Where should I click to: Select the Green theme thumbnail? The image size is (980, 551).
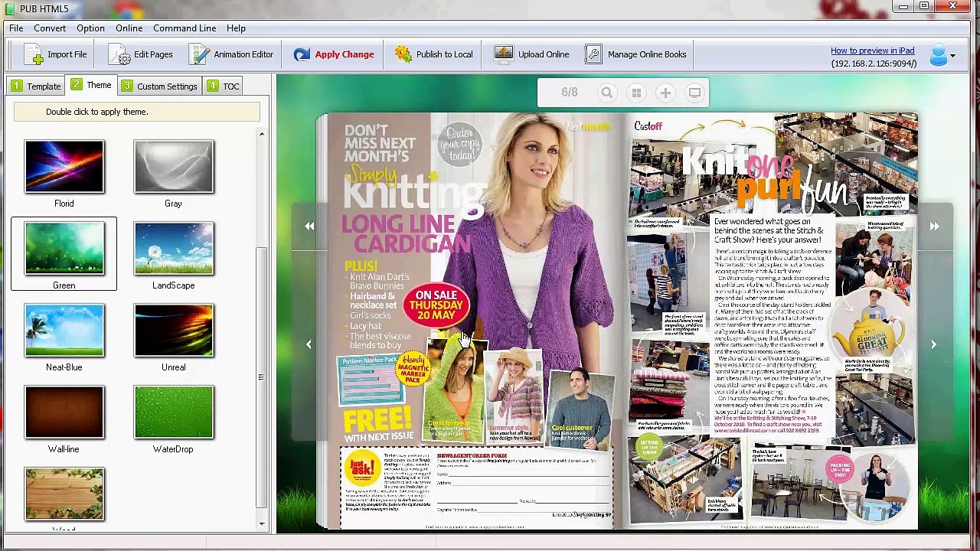(64, 249)
